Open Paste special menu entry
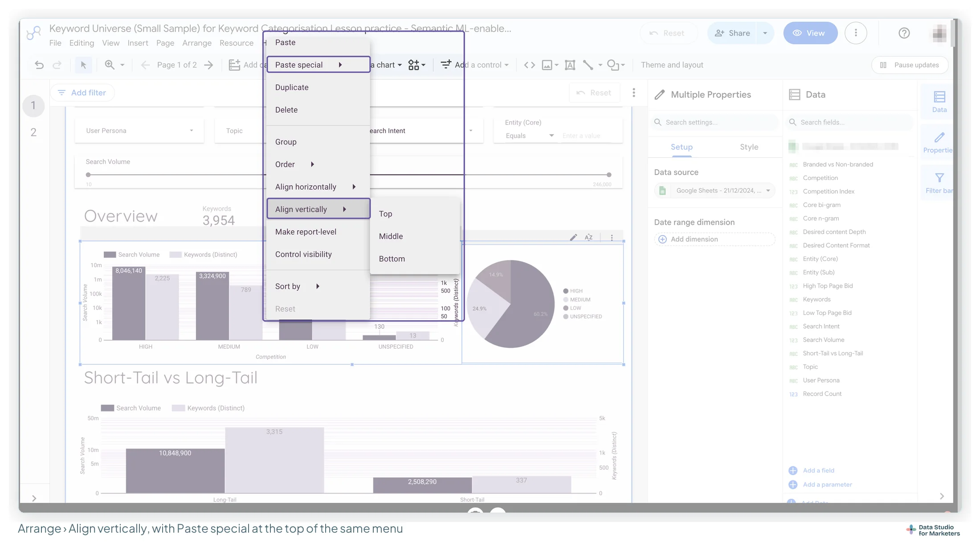 (x=318, y=65)
